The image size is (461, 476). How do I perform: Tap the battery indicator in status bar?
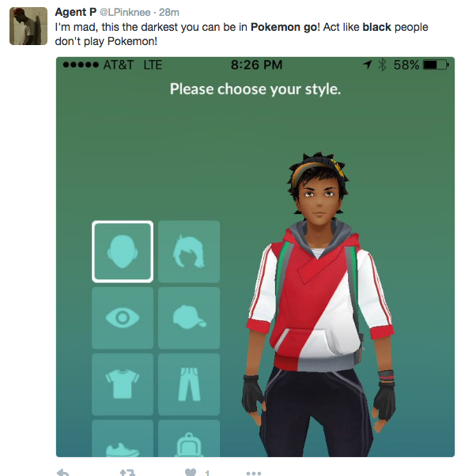coord(436,65)
